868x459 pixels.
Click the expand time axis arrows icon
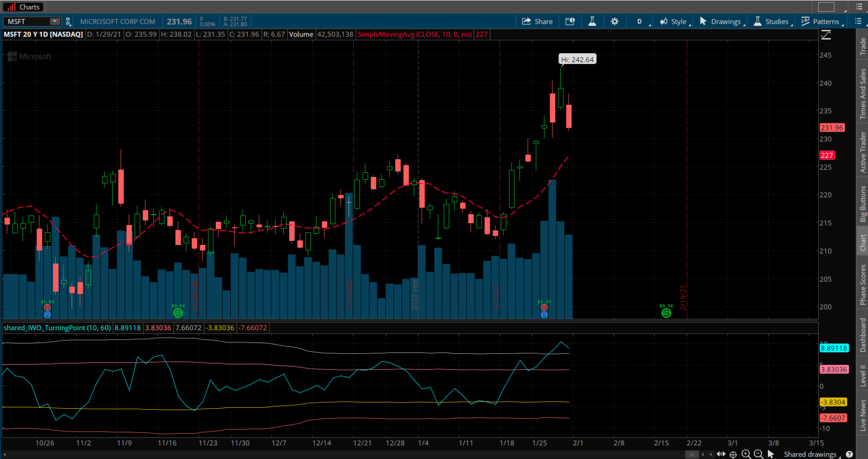click(721, 454)
